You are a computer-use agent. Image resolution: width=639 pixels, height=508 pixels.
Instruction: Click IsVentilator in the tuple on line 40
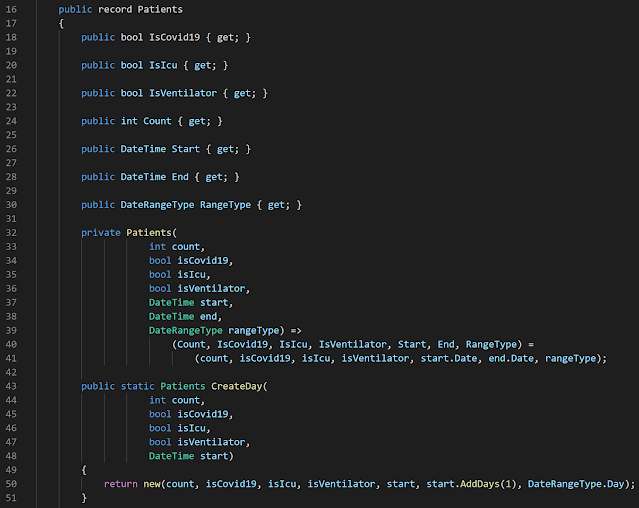coord(353,345)
